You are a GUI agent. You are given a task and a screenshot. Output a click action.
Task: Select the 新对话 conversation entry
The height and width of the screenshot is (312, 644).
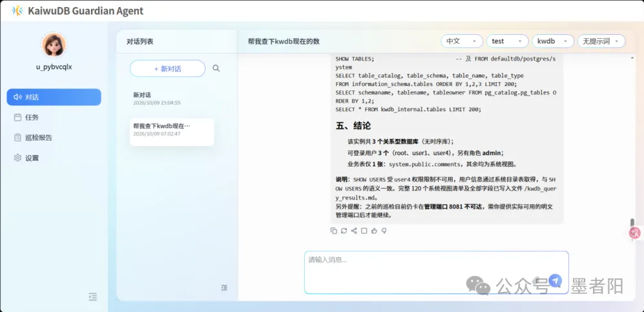point(172,98)
